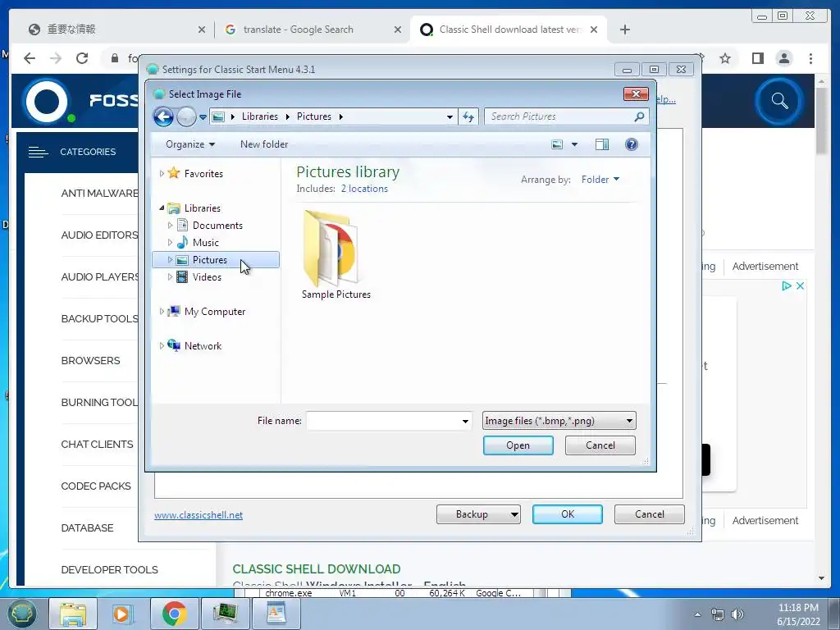Click Chrome's Back arrow
The width and height of the screenshot is (840, 630).
pos(30,58)
